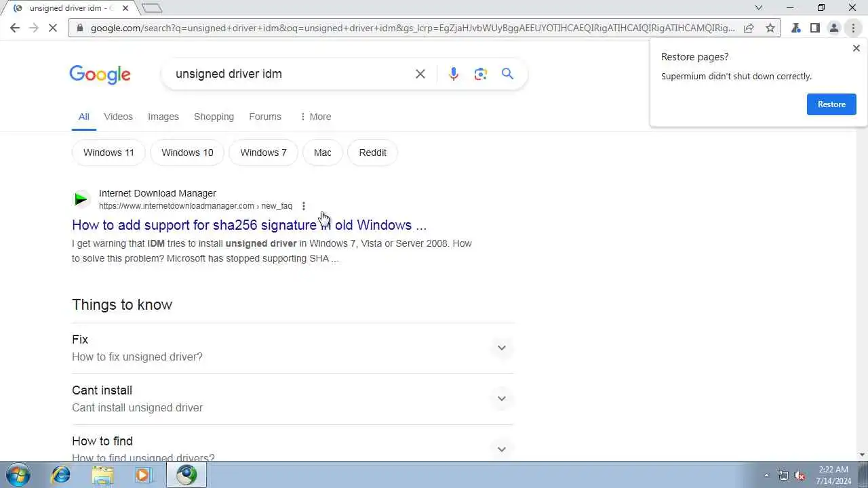Show hidden system tray icons
Screen dimensions: 868x488
(766, 475)
